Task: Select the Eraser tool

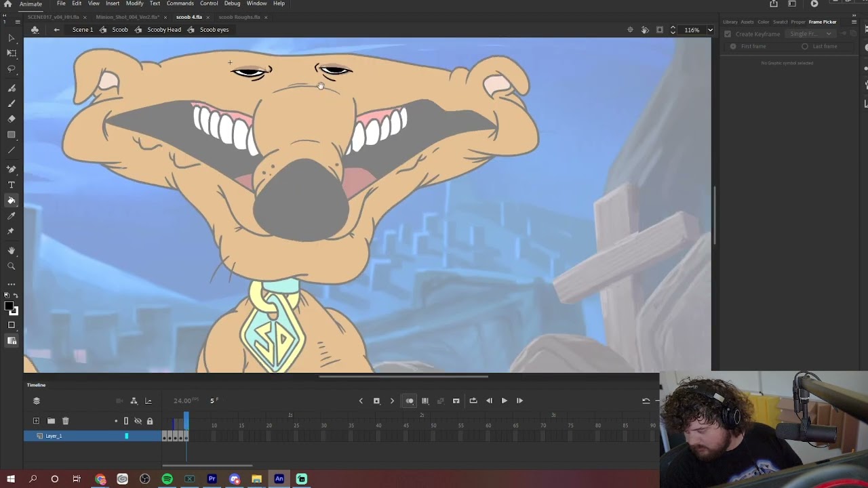Action: [x=12, y=119]
